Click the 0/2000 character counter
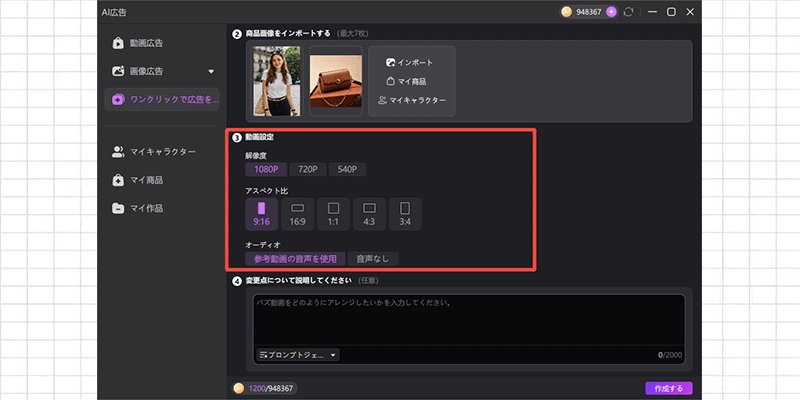This screenshot has width=800, height=400. [x=669, y=355]
